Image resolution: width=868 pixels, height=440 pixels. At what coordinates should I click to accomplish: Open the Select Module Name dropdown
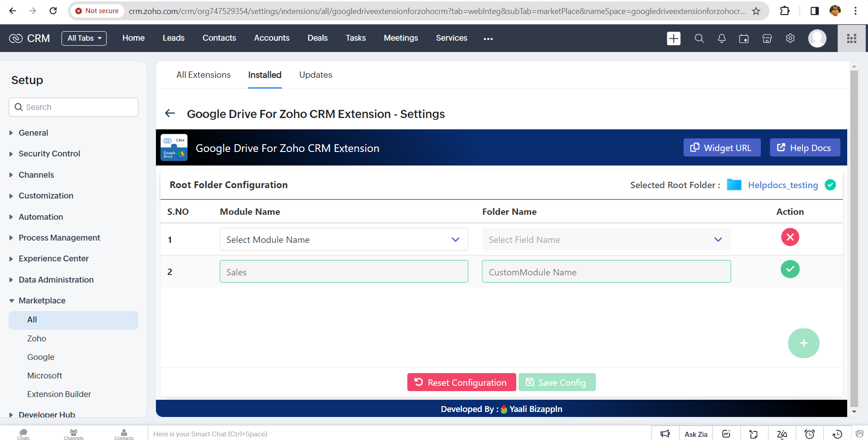(x=344, y=240)
